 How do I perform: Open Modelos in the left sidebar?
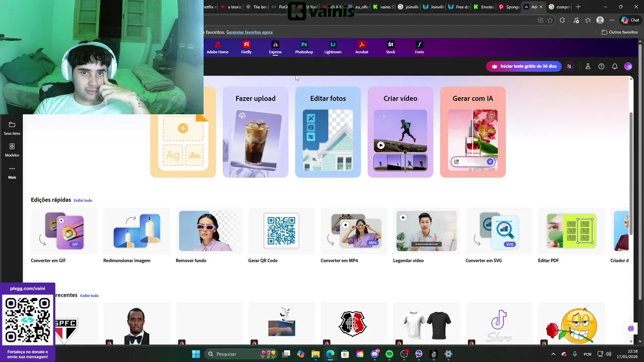click(12, 150)
